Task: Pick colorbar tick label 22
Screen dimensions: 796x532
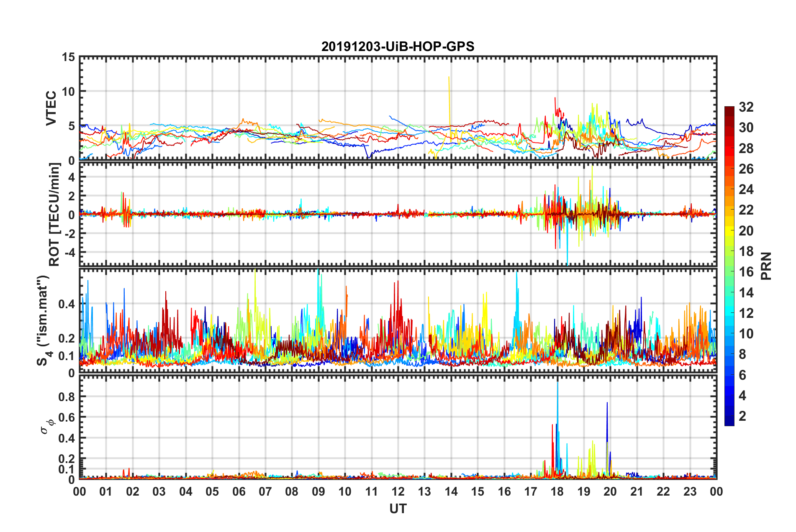Action: coord(746,210)
